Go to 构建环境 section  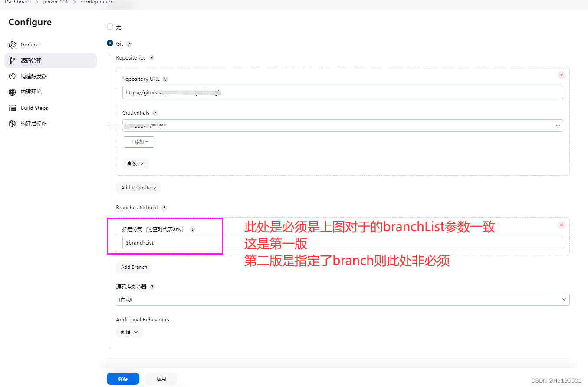50,92
